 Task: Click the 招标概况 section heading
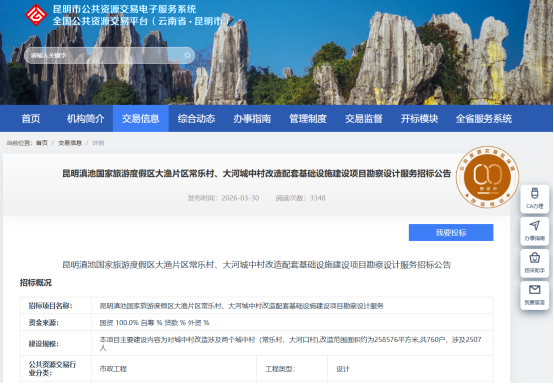click(x=36, y=283)
